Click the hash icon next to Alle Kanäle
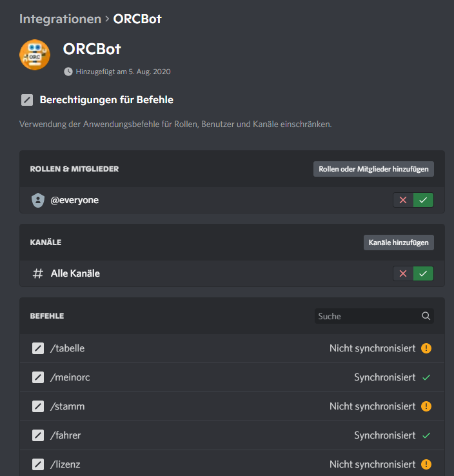This screenshot has height=476, width=454. 38,273
